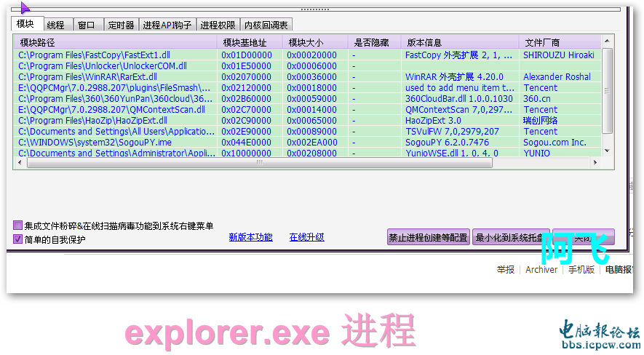Switch to the 模块 tab
The width and height of the screenshot is (644, 355).
point(27,24)
